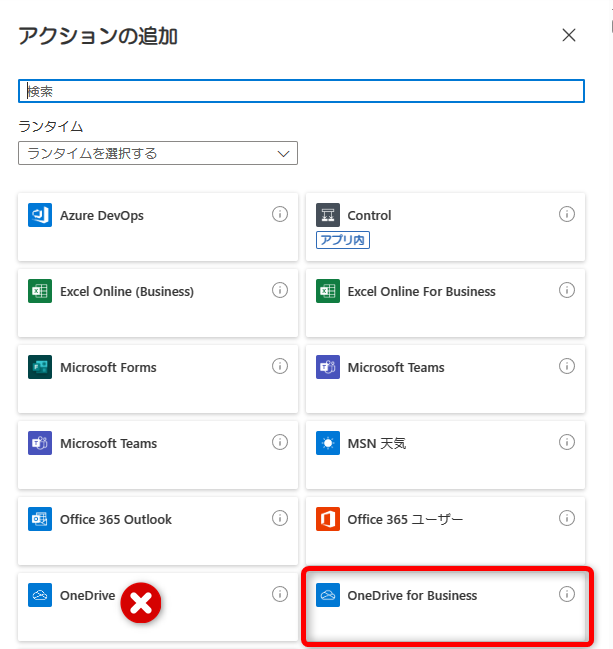
Task: Click the "Office 365 ユーザー" label
Action: pos(405,519)
